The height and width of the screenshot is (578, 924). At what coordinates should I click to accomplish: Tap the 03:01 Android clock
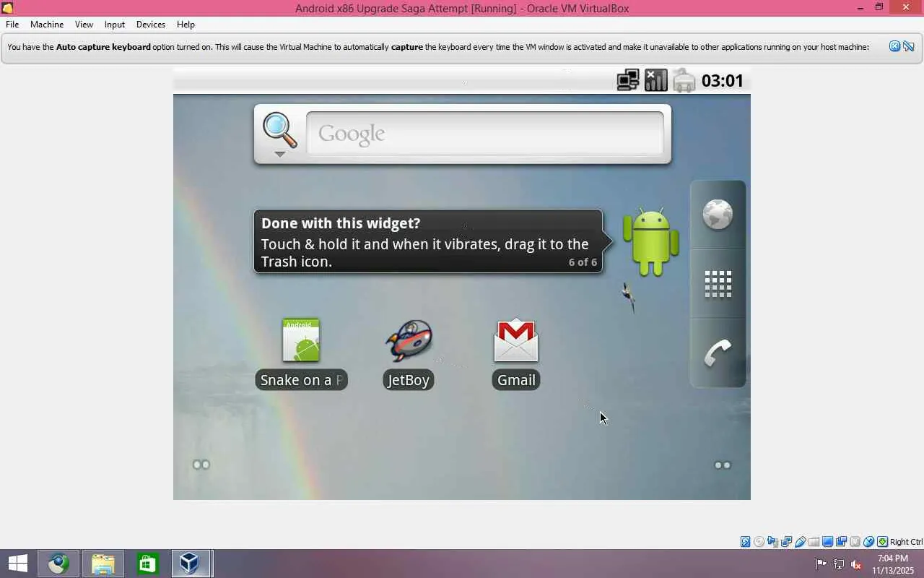723,80
